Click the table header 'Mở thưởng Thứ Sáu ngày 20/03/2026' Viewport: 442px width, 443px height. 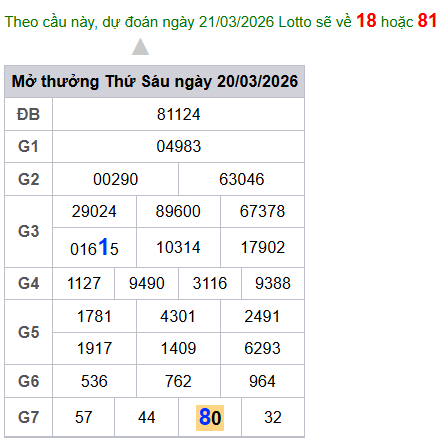coord(155,82)
